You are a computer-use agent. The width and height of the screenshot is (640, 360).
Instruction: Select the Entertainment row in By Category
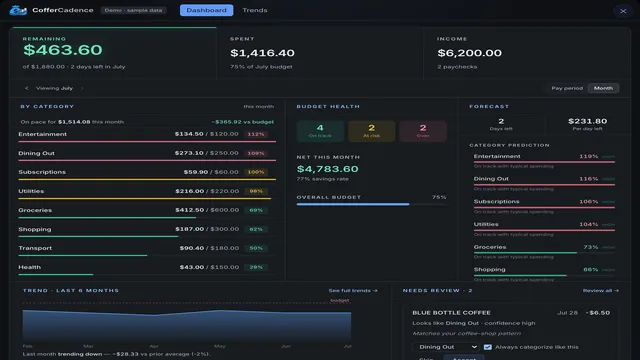(147, 136)
